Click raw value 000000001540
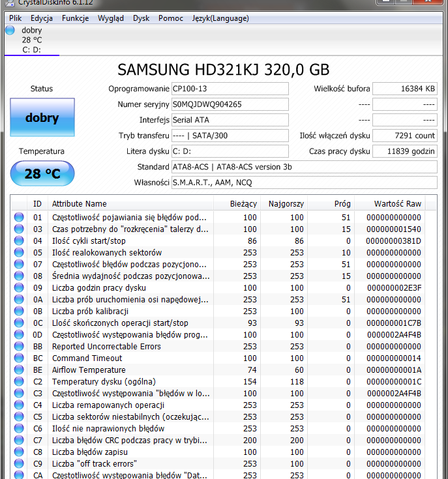Screen dimensions: 448x479 394,229
